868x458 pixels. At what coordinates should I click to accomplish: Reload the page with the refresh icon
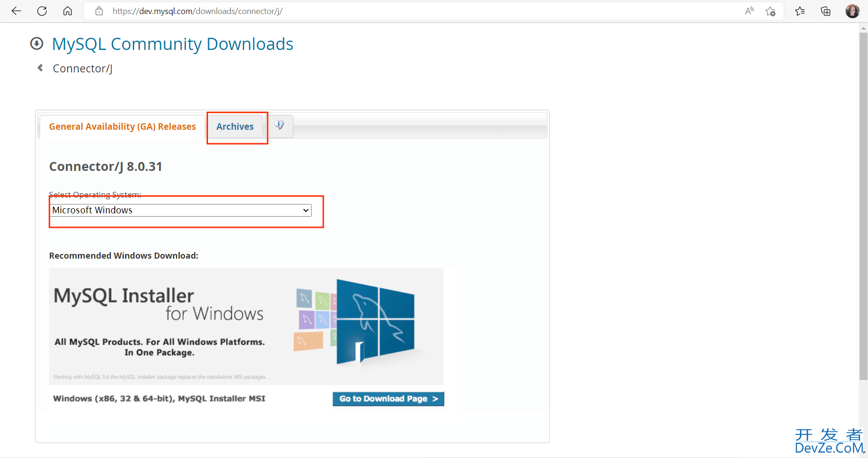pyautogui.click(x=42, y=11)
